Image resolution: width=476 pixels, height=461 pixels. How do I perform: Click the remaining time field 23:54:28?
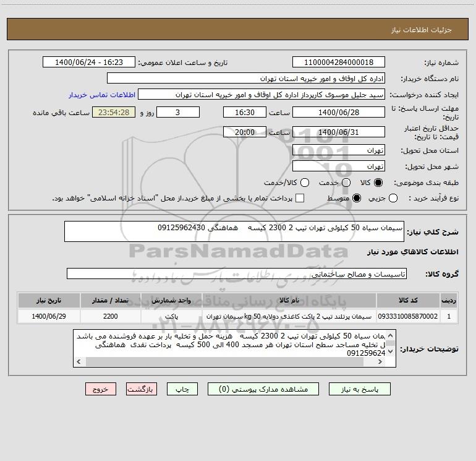click(x=114, y=113)
